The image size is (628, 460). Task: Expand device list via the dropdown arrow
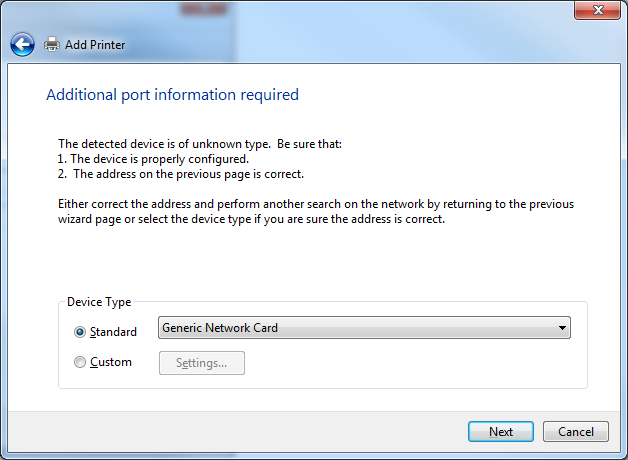click(562, 328)
